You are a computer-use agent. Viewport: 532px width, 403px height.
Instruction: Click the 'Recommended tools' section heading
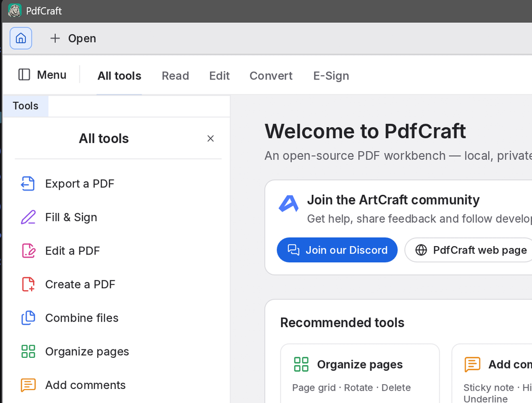[342, 323]
